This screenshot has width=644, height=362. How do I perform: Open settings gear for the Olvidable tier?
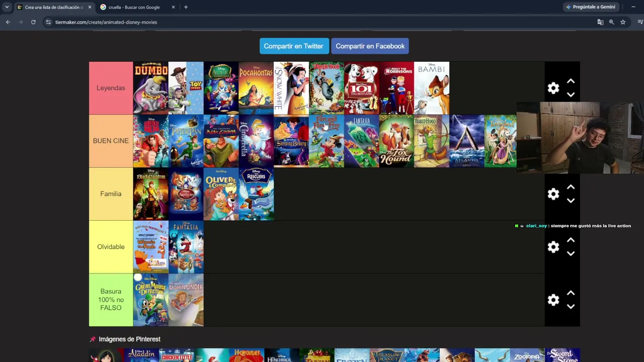[x=553, y=247]
